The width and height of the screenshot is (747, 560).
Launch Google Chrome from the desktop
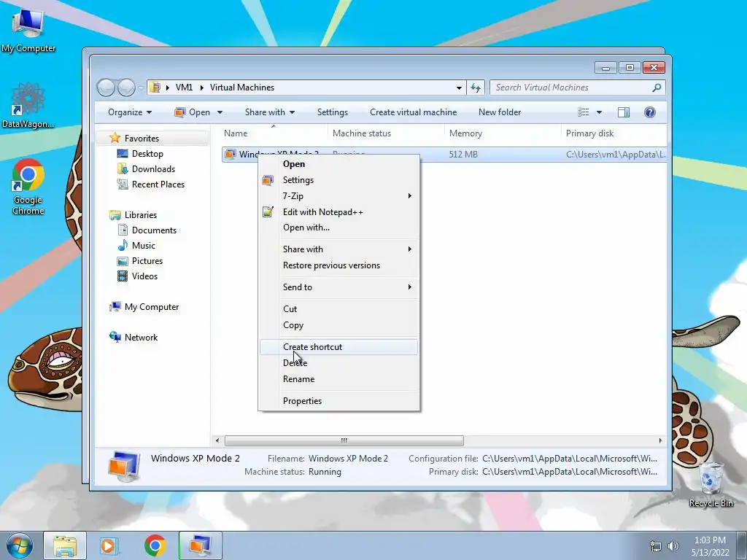[x=28, y=186]
